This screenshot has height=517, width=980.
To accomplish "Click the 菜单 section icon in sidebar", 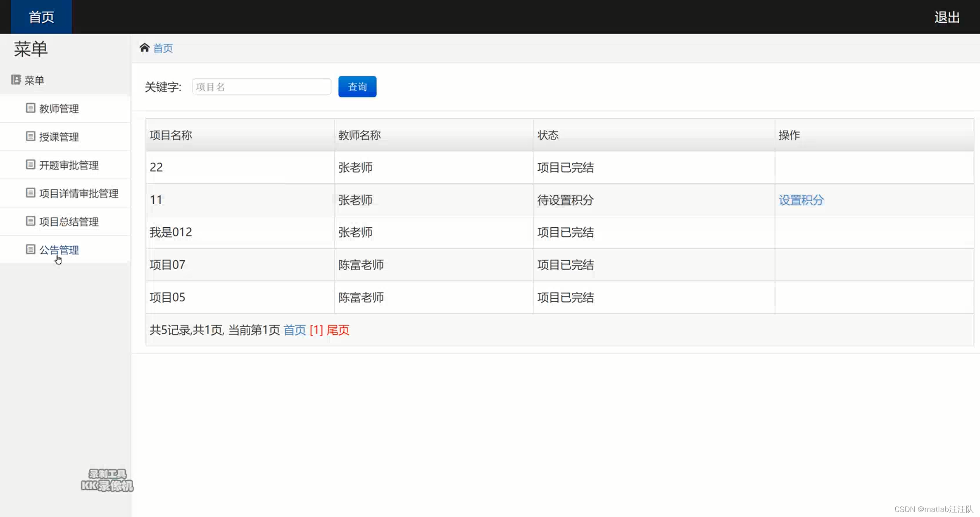I will (16, 79).
